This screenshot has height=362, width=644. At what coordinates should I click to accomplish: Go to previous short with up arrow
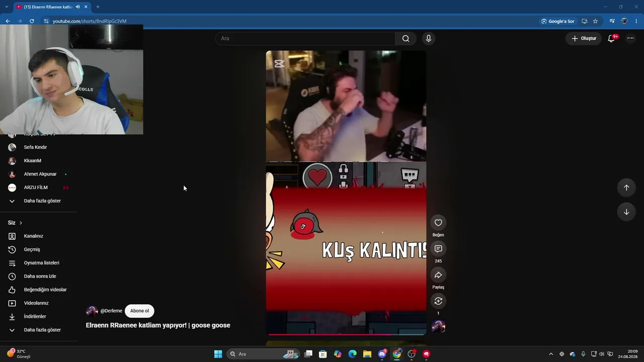pos(626,188)
